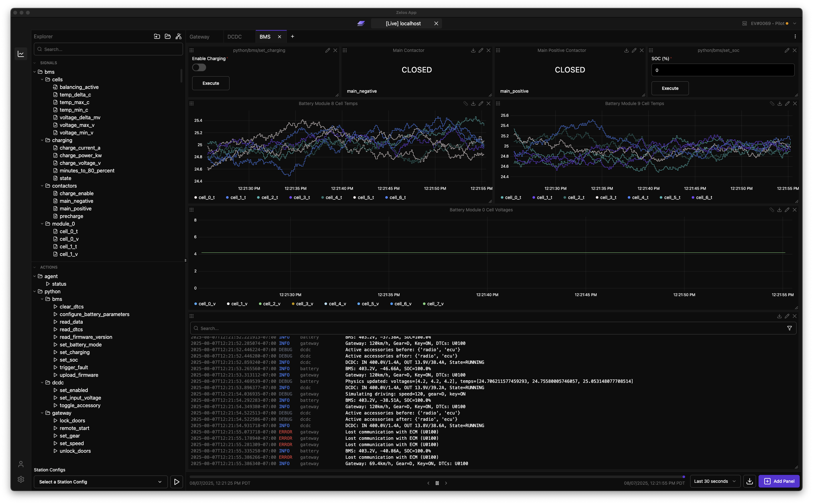The width and height of the screenshot is (813, 504).
Task: Step timeline forward with right arrow
Action: 446,483
